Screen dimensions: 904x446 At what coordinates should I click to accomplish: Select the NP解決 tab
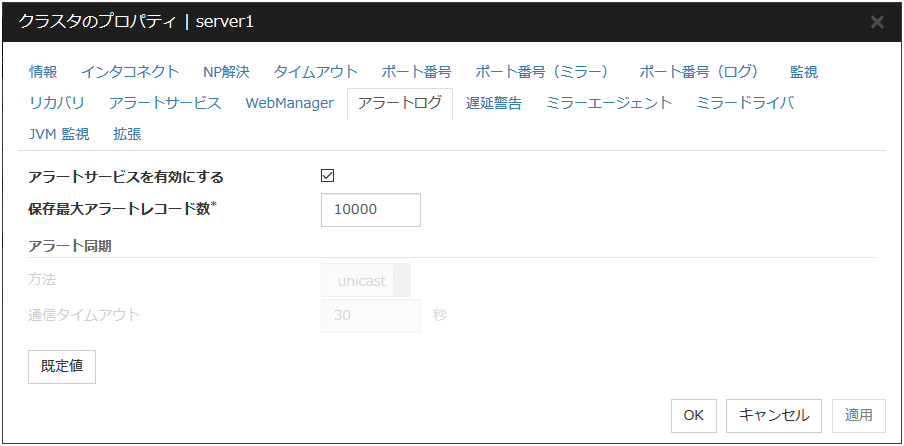[226, 72]
